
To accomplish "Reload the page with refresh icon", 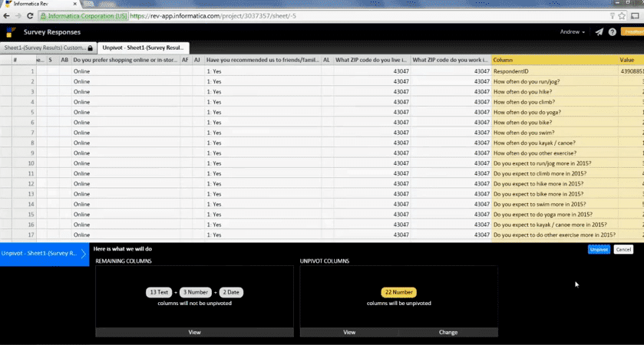I will point(30,16).
